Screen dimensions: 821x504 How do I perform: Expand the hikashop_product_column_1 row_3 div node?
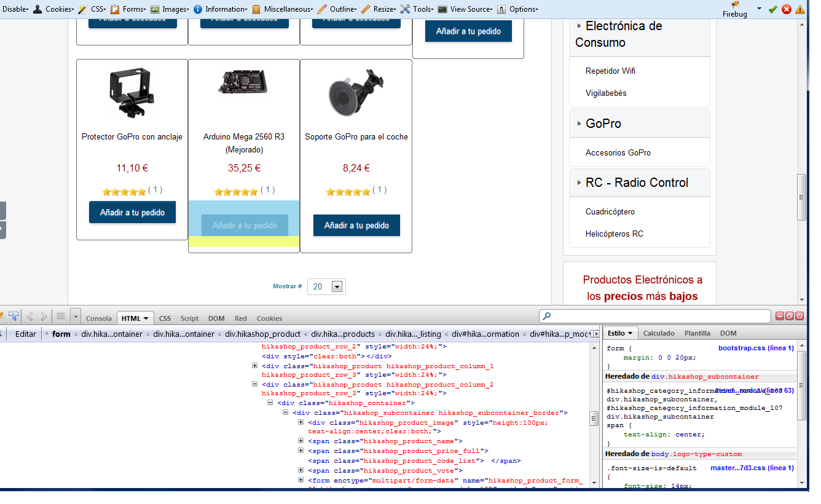point(254,366)
